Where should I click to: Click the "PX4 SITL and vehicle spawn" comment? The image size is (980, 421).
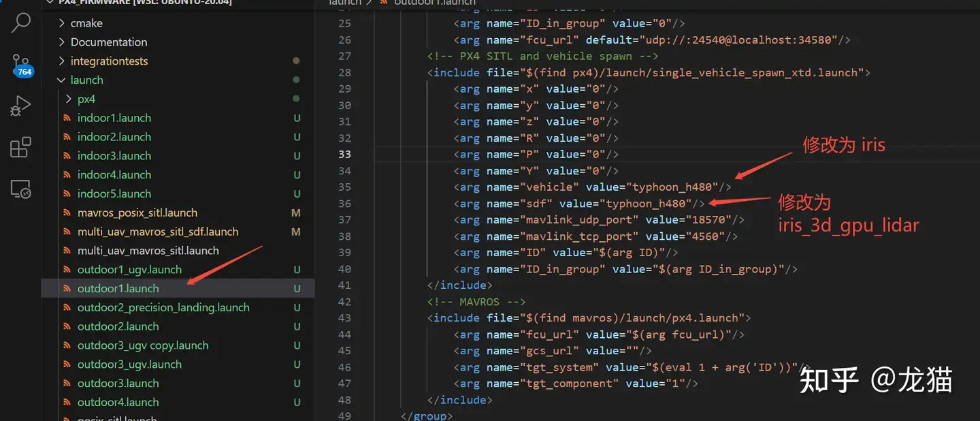[x=542, y=57]
